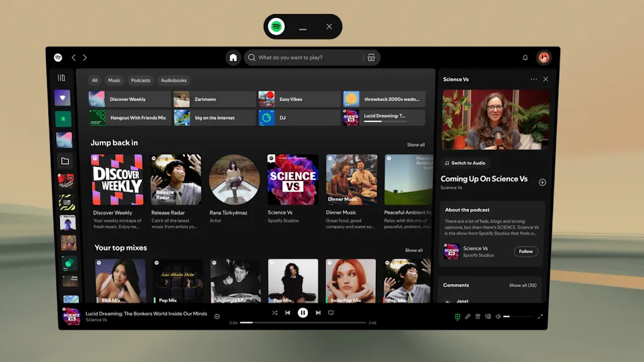The width and height of the screenshot is (644, 362).
Task: Select the Podcasts filter chip
Action: 140,81
